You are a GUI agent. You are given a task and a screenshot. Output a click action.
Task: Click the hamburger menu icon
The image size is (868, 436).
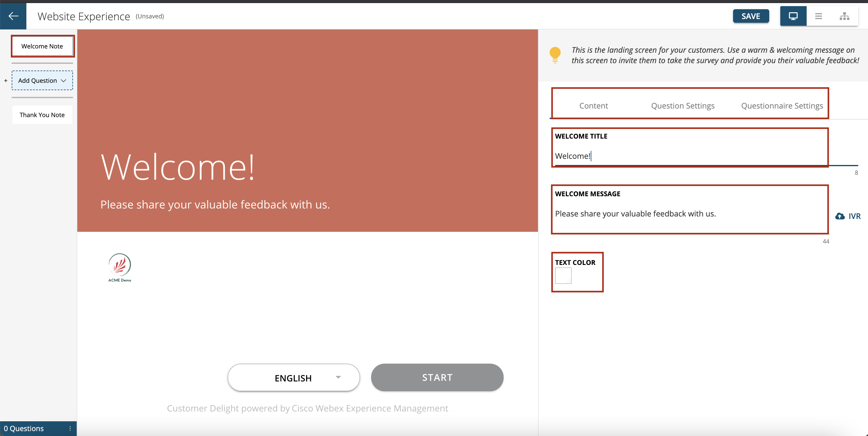point(819,16)
